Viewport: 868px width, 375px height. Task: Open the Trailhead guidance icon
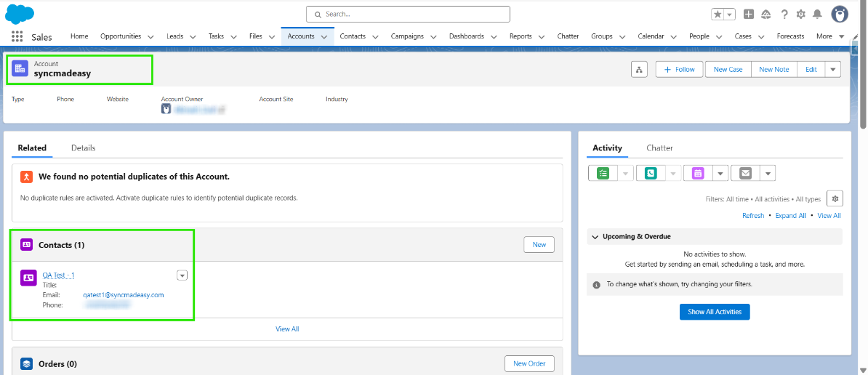coord(766,15)
